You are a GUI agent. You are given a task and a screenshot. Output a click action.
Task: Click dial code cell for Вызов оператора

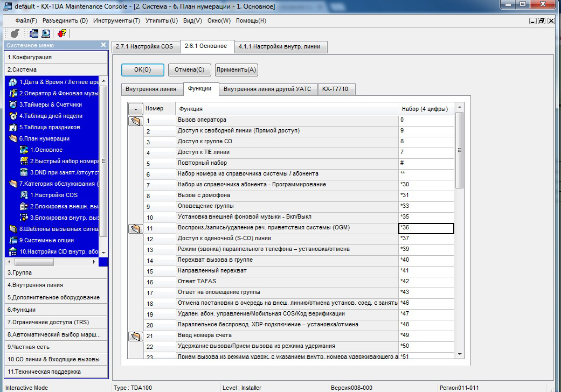[426, 120]
